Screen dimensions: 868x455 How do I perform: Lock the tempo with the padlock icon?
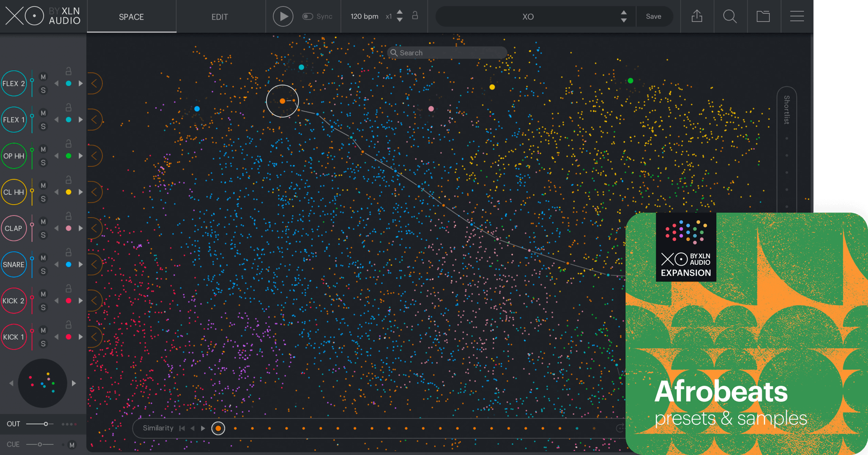(x=415, y=16)
